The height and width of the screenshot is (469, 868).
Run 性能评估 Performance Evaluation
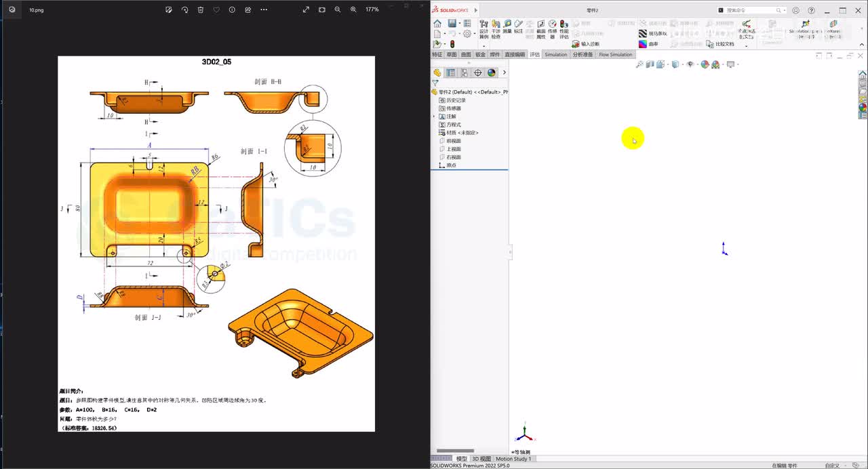click(x=564, y=29)
